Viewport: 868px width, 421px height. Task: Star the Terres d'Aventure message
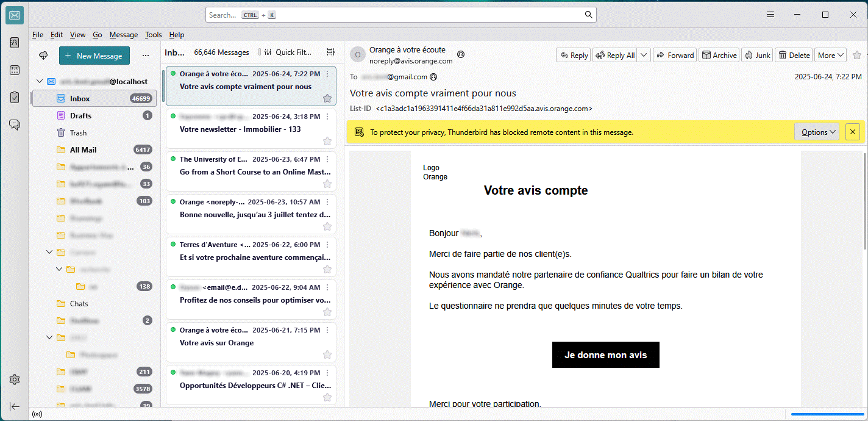(x=327, y=269)
